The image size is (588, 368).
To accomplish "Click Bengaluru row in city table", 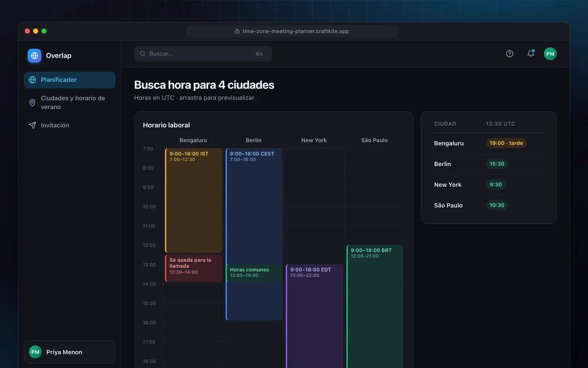I will pos(489,143).
